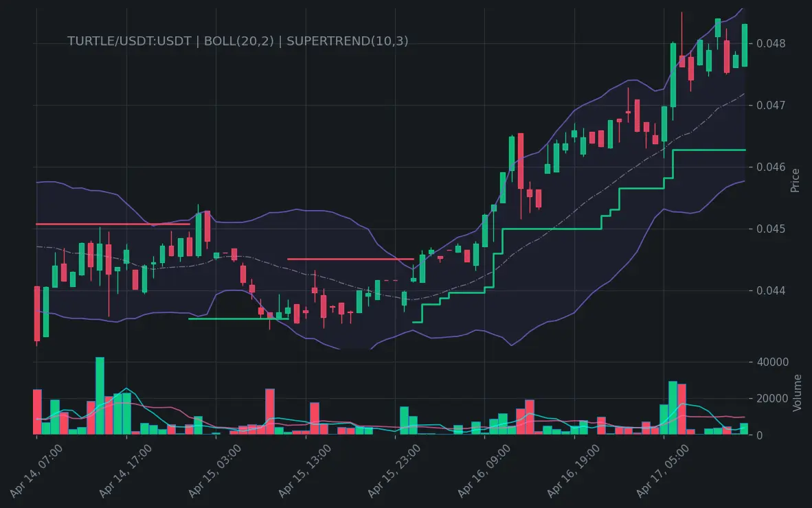Click the Apr 17, 05:00 time label

[x=663, y=470]
